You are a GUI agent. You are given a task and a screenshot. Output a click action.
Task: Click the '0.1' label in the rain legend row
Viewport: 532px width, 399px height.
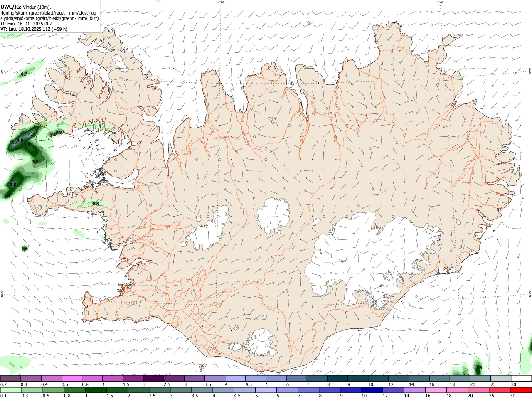tap(3, 396)
